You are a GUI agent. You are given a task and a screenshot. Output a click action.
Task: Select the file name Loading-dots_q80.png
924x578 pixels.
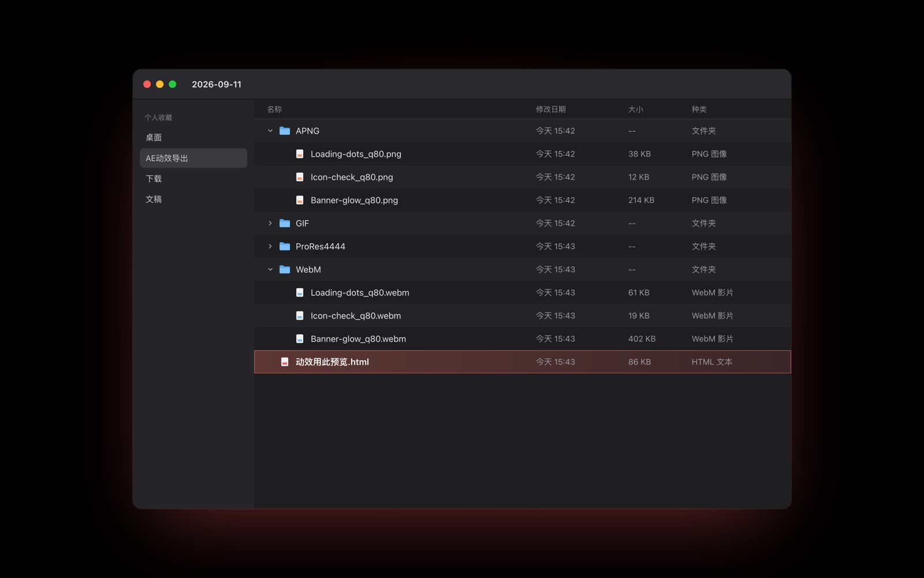(x=356, y=154)
